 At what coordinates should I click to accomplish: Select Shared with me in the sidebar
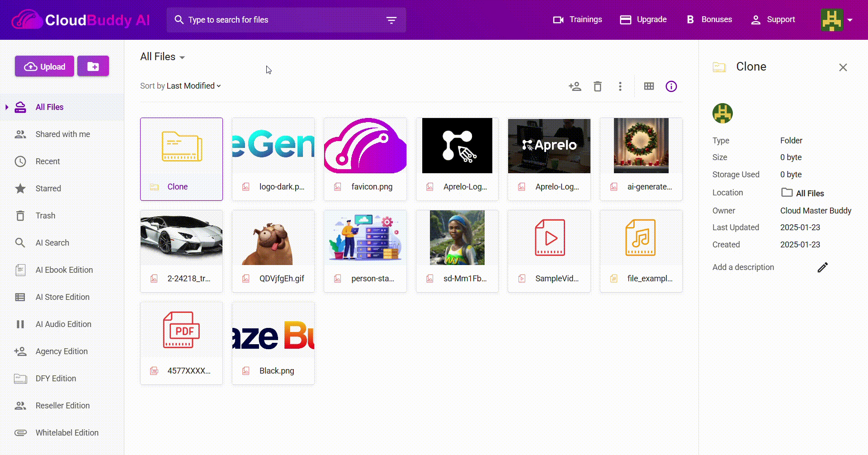pyautogui.click(x=62, y=134)
